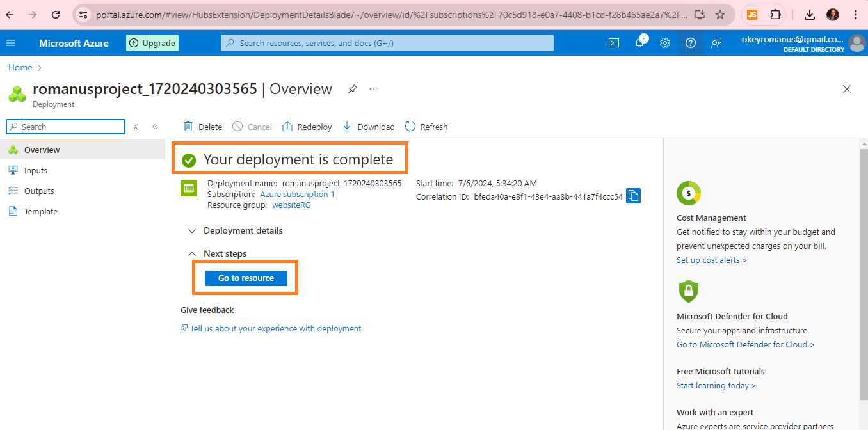This screenshot has height=430, width=868.
Task: Close the deployment Overview blade
Action: click(x=847, y=89)
